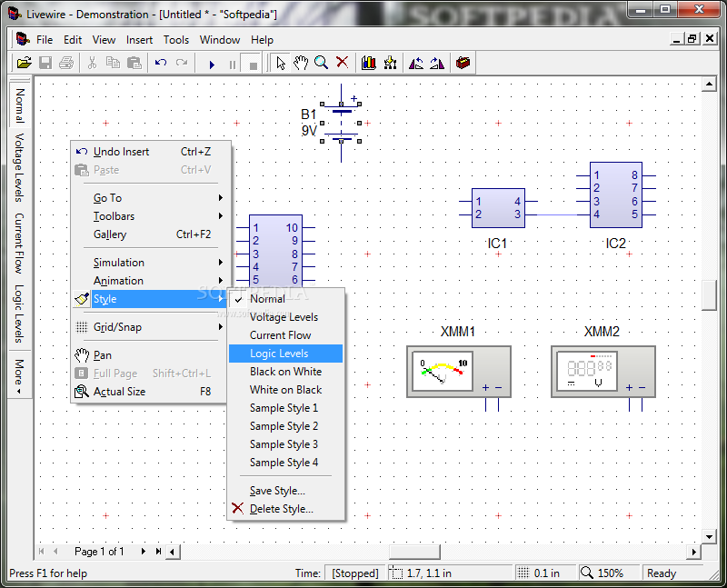Image resolution: width=727 pixels, height=588 pixels.
Task: Stop the simulation with the Stop button
Action: (254, 65)
